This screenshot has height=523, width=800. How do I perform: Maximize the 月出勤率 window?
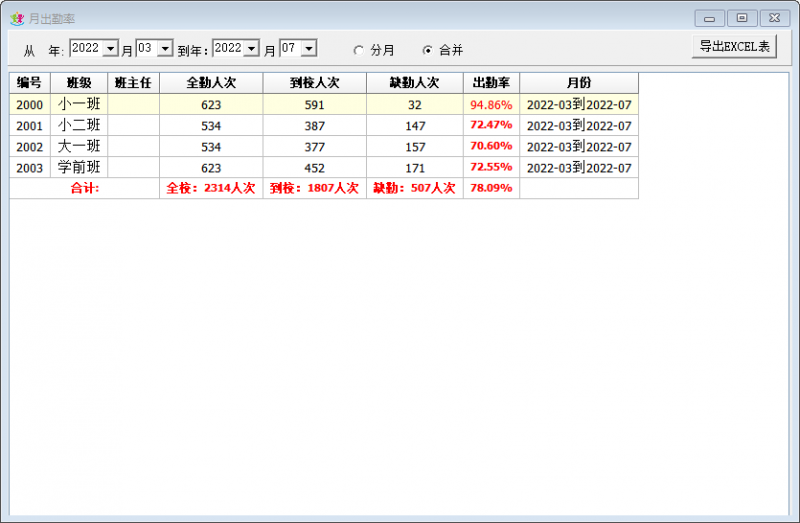pos(742,18)
